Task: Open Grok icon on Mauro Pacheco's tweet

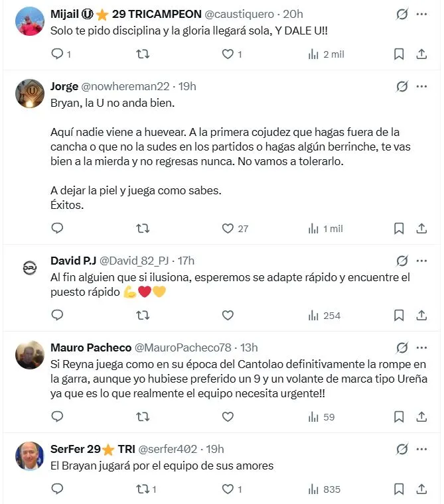Action: pyautogui.click(x=402, y=347)
